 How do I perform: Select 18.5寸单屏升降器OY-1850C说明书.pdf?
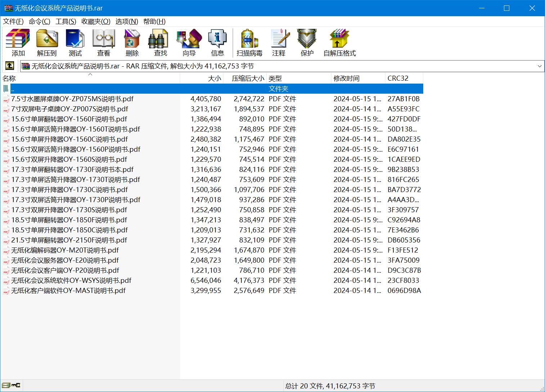pyautogui.click(x=212, y=230)
